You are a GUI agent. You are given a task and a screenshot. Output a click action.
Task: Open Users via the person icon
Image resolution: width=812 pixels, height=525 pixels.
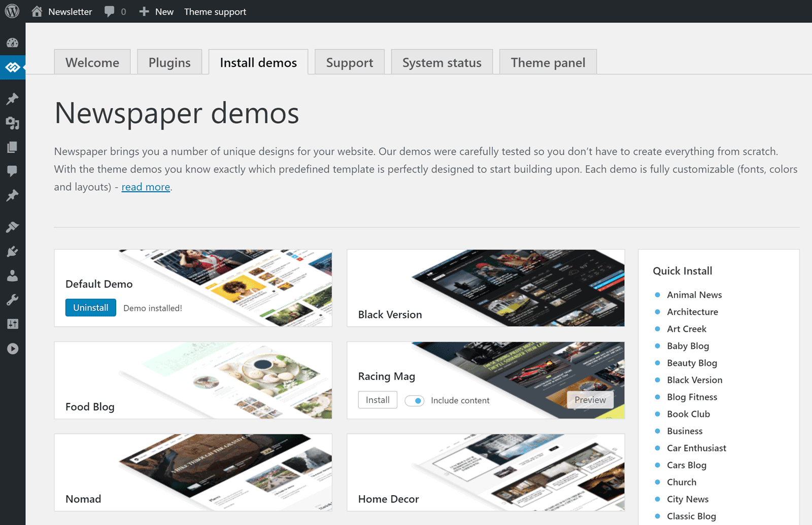pos(12,275)
